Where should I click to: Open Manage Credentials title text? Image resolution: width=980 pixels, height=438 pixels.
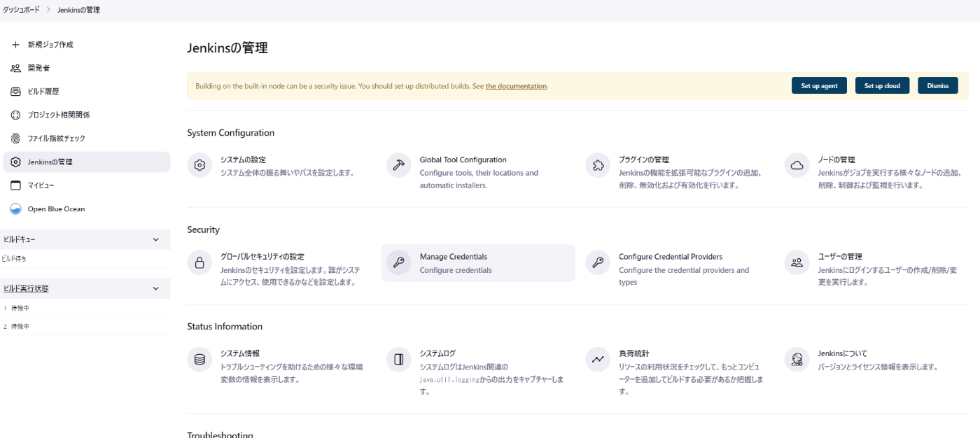click(x=454, y=257)
